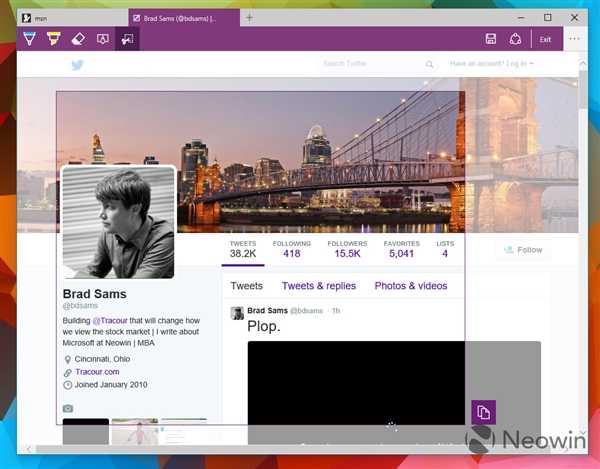Image resolution: width=600 pixels, height=469 pixels.
Task: Open the More actions ellipsis menu
Action: (x=574, y=39)
